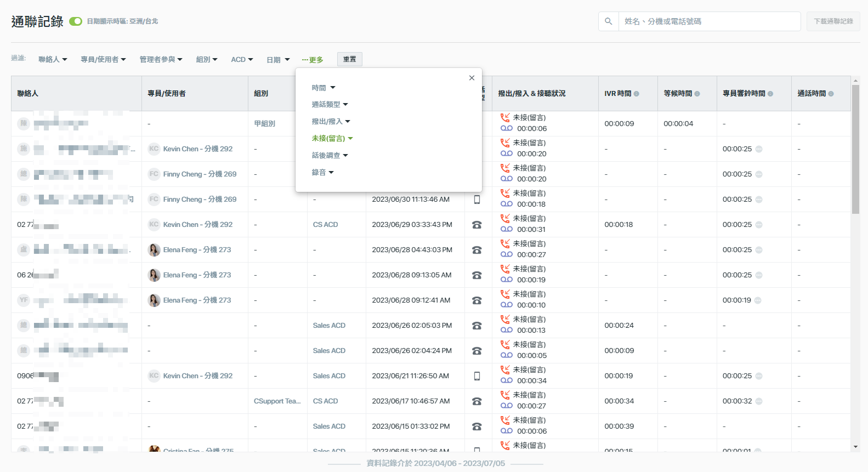Expand the 錄音 filter in popup
This screenshot has height=472, width=868.
coord(322,172)
